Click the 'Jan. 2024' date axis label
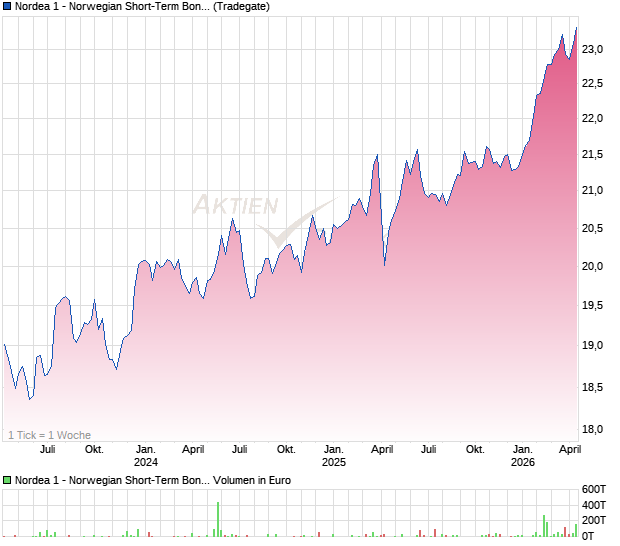620x546 pixels. click(146, 455)
